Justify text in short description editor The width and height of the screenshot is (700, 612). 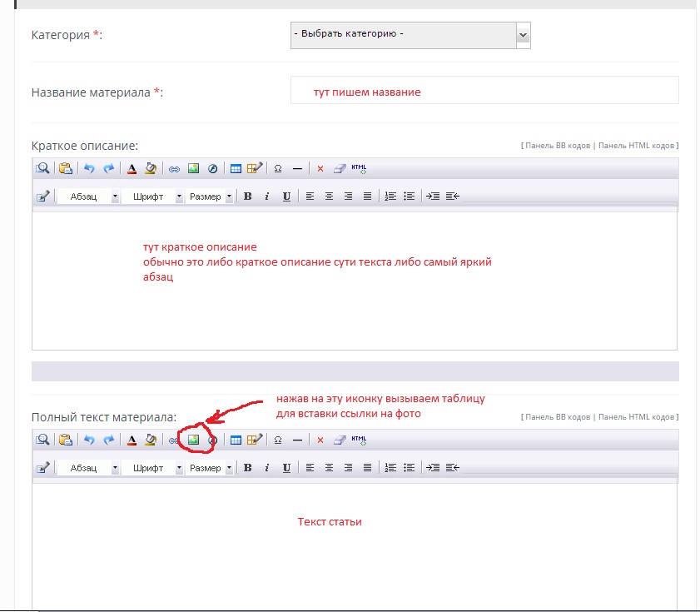coord(367,197)
